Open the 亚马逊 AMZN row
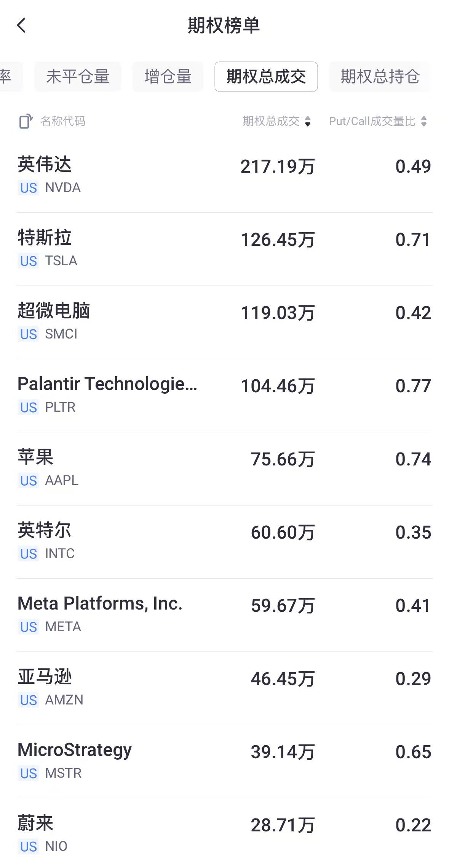The width and height of the screenshot is (449, 868). click(x=224, y=688)
